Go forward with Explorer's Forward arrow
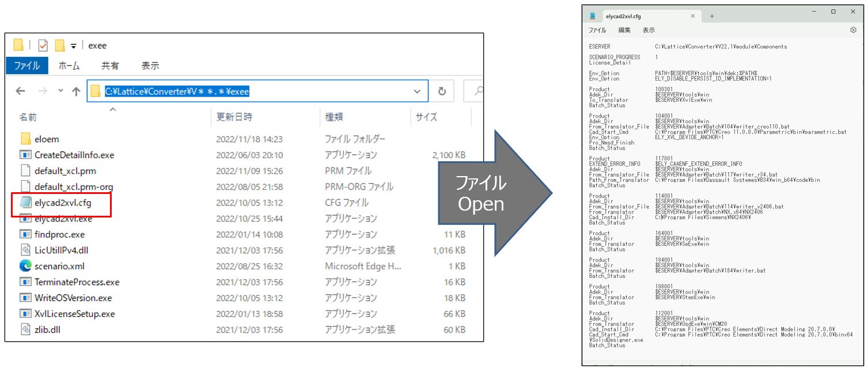868x370 pixels. [x=42, y=91]
